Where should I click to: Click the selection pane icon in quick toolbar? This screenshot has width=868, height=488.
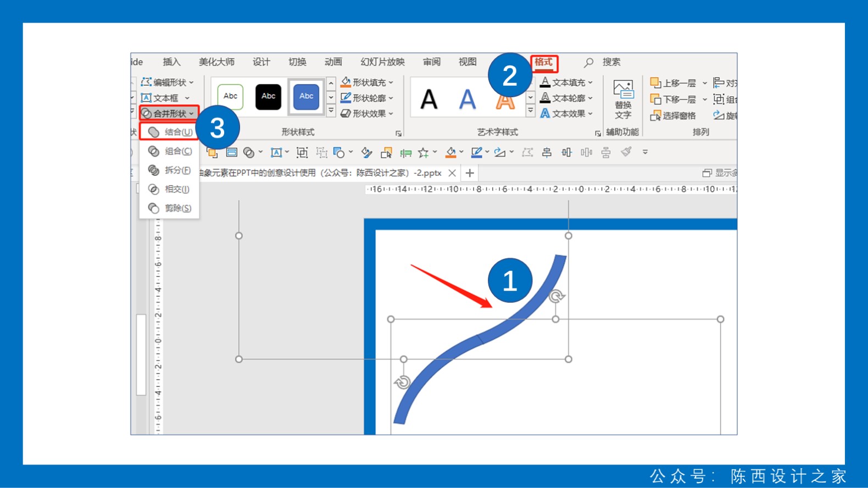point(387,152)
